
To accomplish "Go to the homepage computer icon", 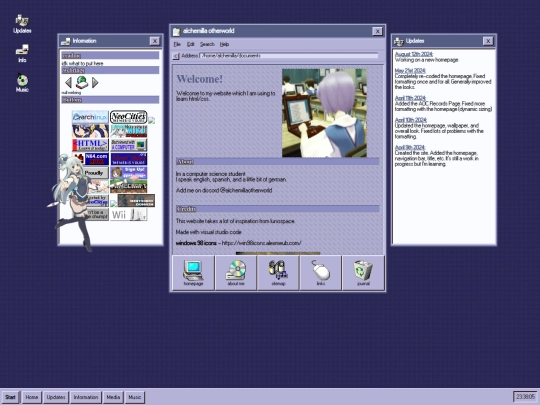I will [x=193, y=273].
